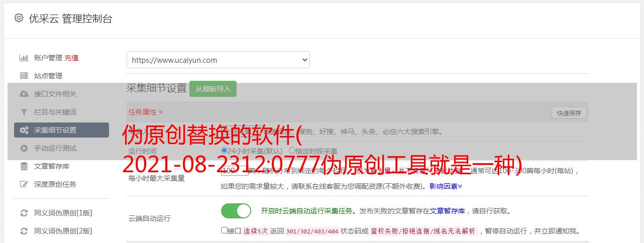Click the database icon for 文章暂存库
Viewport: 644px width, 243px height.
click(x=24, y=166)
